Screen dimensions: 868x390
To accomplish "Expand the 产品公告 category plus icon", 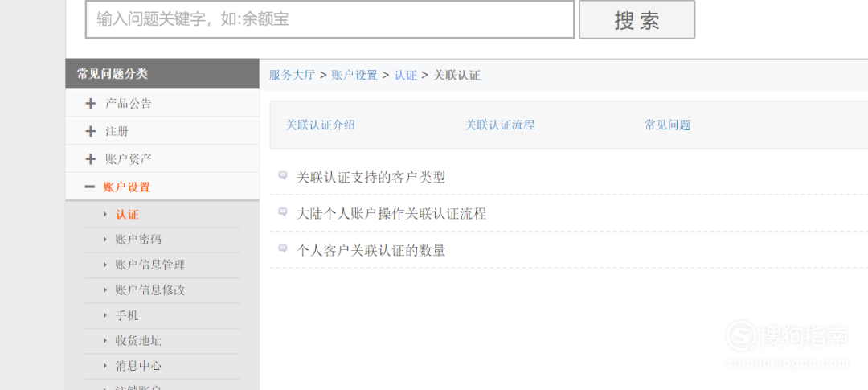I will [x=91, y=104].
